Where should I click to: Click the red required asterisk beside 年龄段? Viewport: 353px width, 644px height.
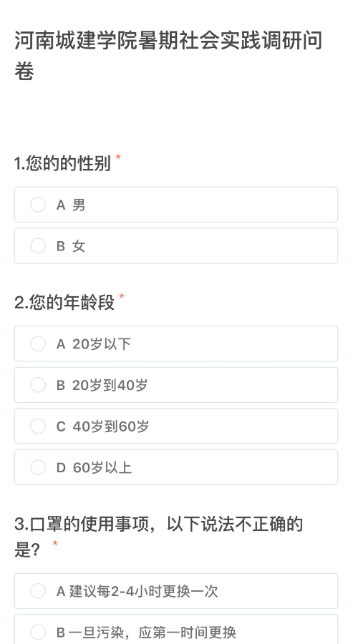click(x=122, y=297)
